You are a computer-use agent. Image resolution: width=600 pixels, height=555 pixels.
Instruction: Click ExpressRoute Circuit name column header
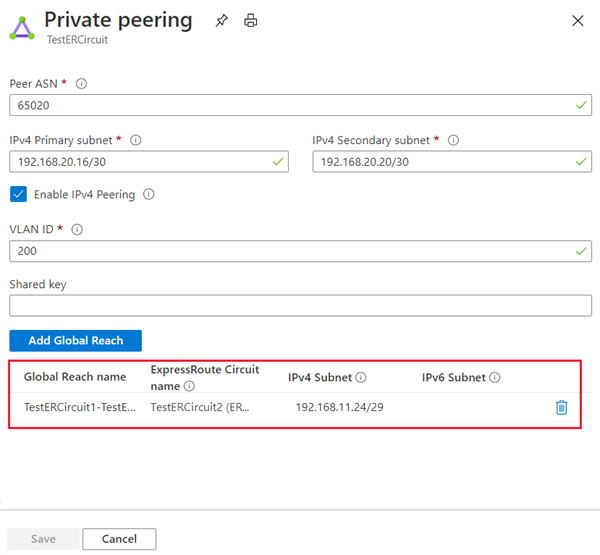[205, 377]
